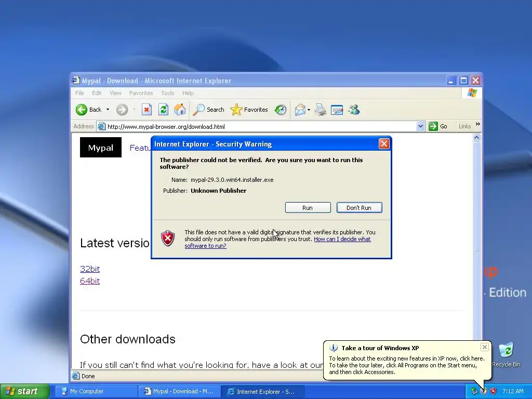Click the Start button
This screenshot has height=399, width=532.
pos(25,391)
